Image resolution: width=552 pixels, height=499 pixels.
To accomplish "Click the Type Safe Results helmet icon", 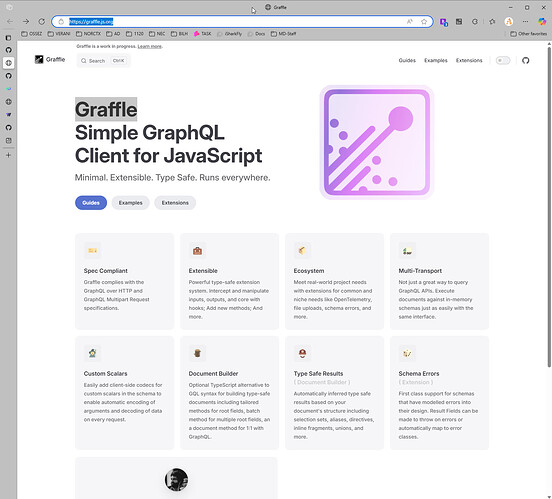I will (x=302, y=353).
